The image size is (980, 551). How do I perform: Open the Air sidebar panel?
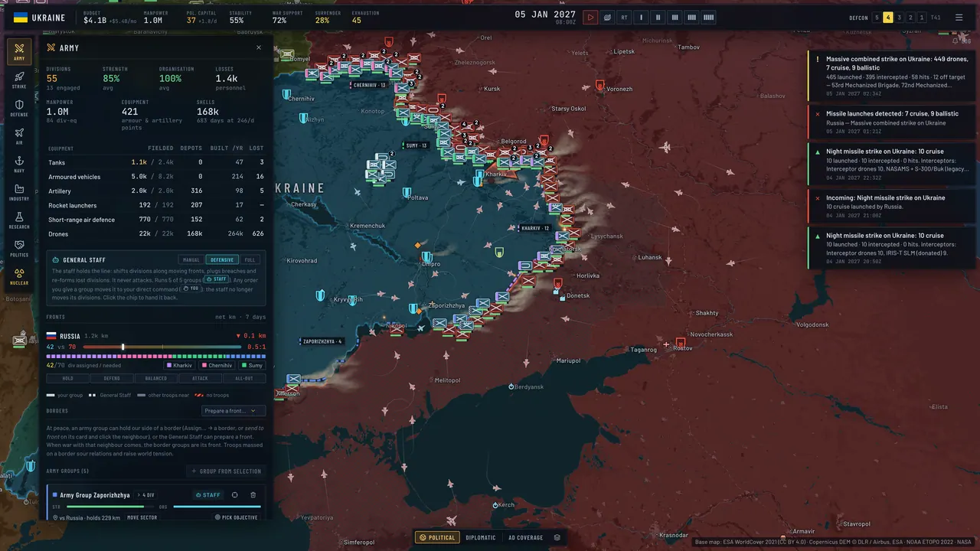(x=19, y=136)
